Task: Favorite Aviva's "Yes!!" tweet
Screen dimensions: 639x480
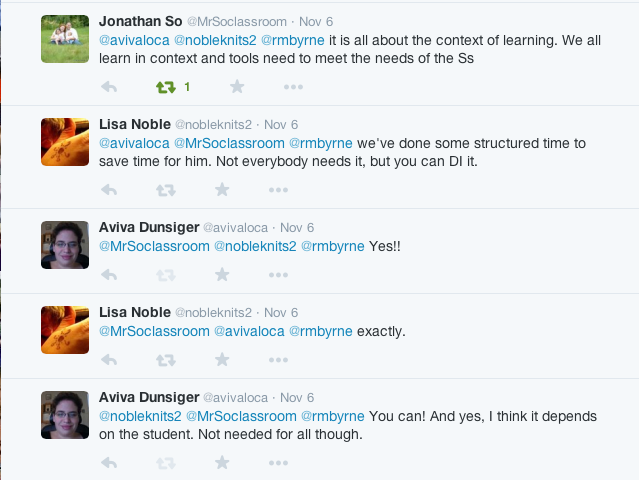Action: 222,275
